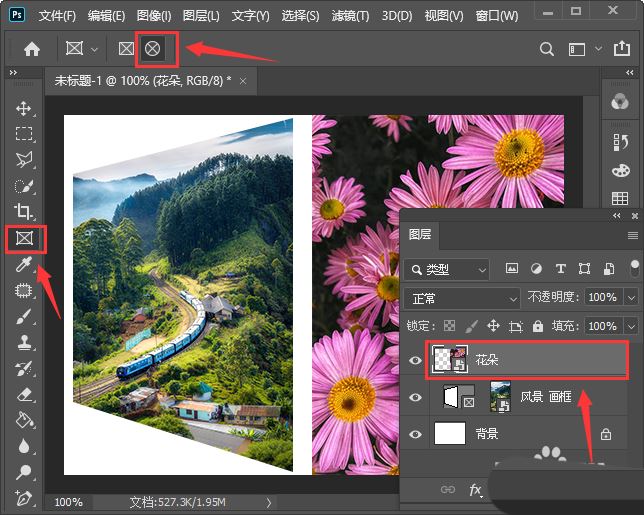Select the Polygonal Lasso tool

pos(23,160)
